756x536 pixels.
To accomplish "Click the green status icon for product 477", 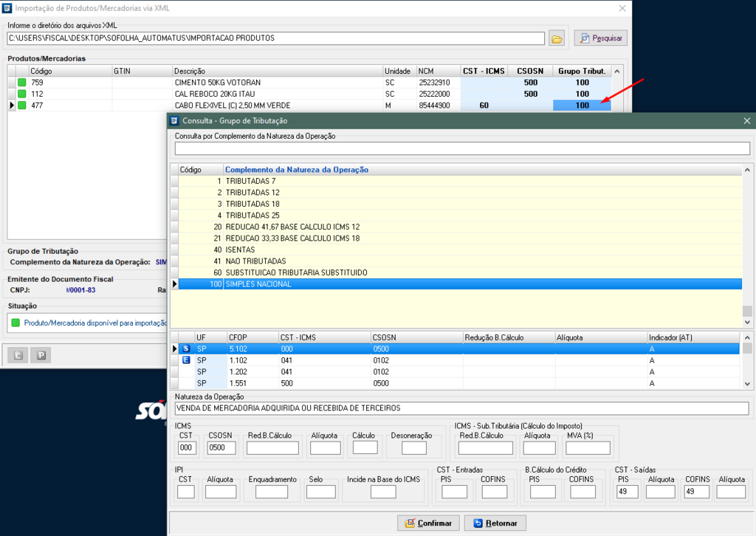I will click(x=22, y=106).
